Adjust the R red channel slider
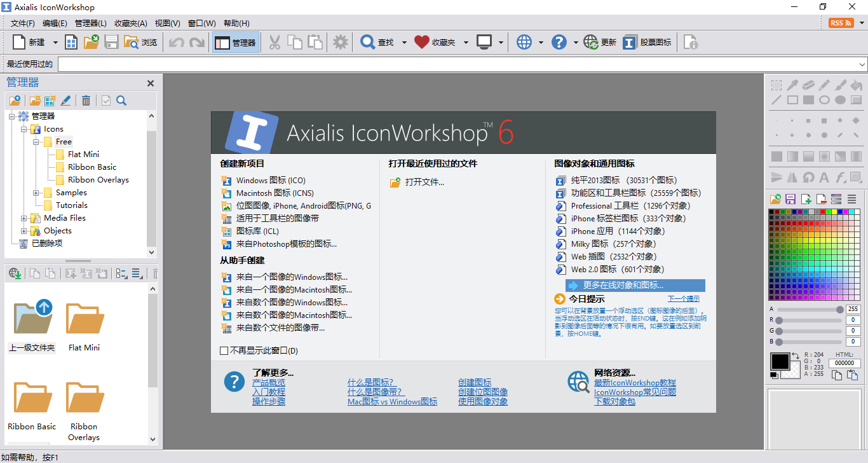The height and width of the screenshot is (463, 868). [810, 321]
